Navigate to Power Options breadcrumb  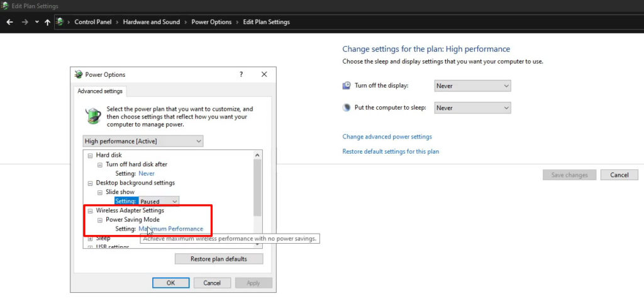click(211, 22)
